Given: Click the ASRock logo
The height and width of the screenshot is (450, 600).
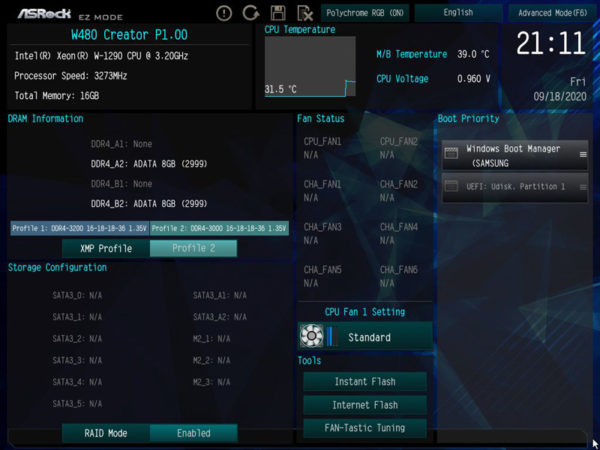Looking at the screenshot, I should (x=44, y=14).
